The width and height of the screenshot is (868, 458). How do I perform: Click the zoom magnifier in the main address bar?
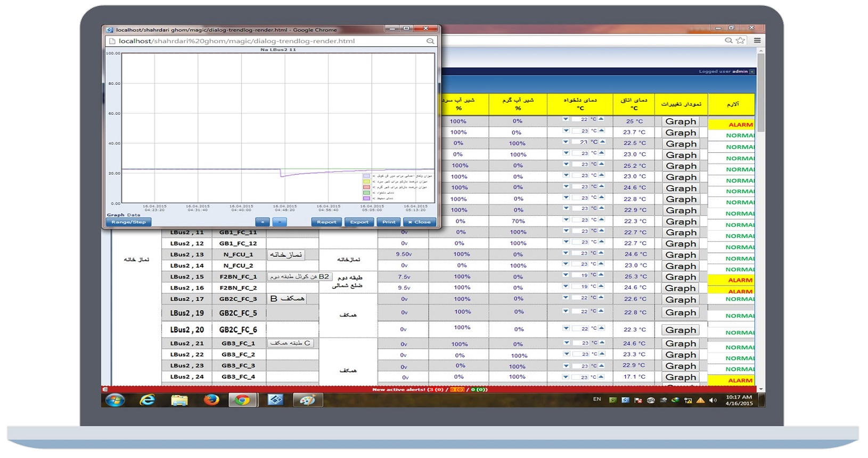coord(728,40)
